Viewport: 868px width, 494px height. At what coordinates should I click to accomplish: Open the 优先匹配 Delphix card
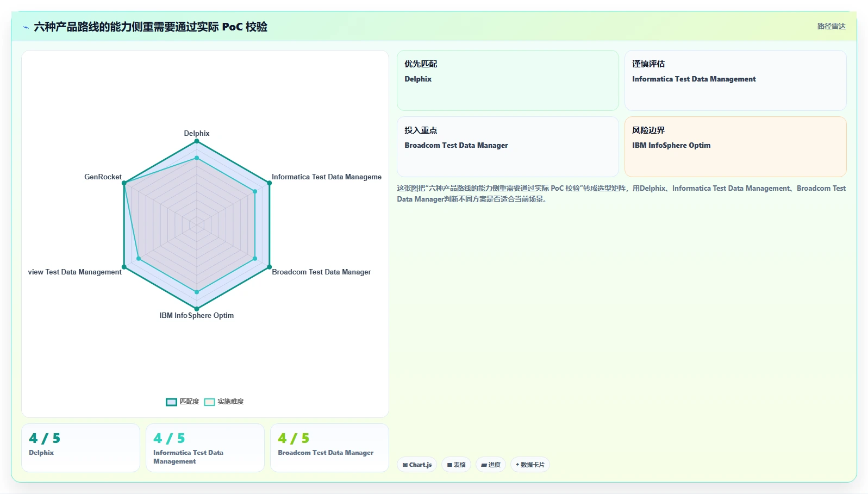[x=508, y=80]
